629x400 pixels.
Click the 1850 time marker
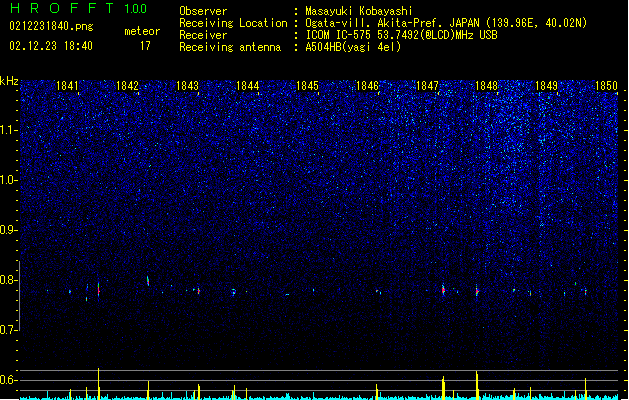[x=606, y=86]
